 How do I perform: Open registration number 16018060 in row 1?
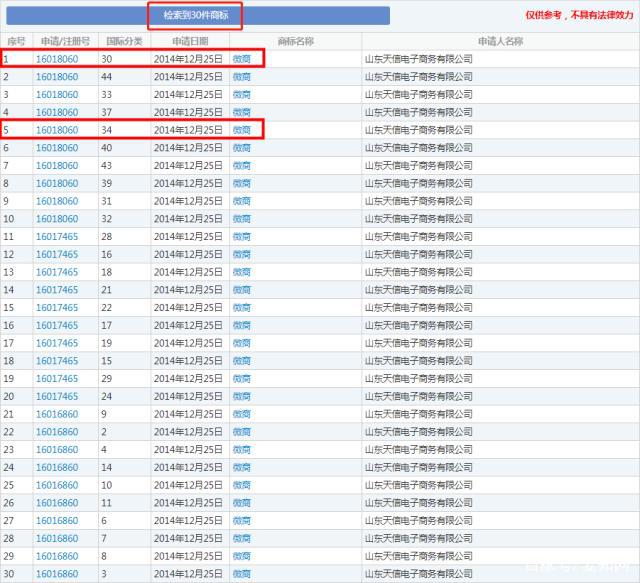coord(57,58)
